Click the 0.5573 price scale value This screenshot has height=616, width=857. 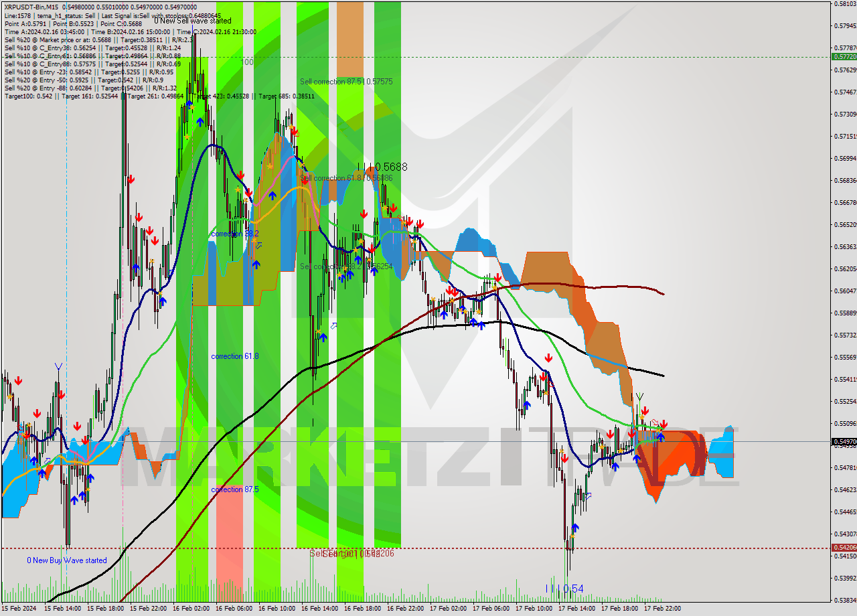coord(846,335)
